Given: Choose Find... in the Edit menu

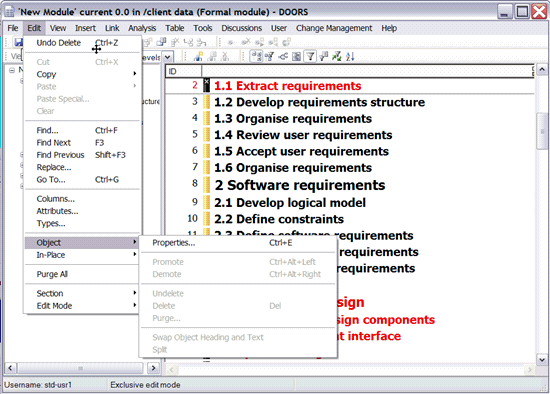Looking at the screenshot, I should coord(82,130).
